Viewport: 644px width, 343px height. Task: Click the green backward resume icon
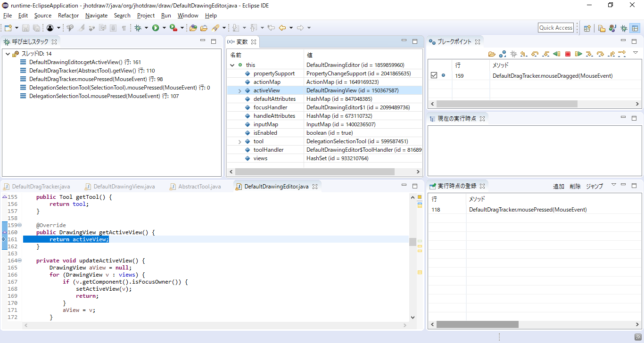pyautogui.click(x=556, y=54)
